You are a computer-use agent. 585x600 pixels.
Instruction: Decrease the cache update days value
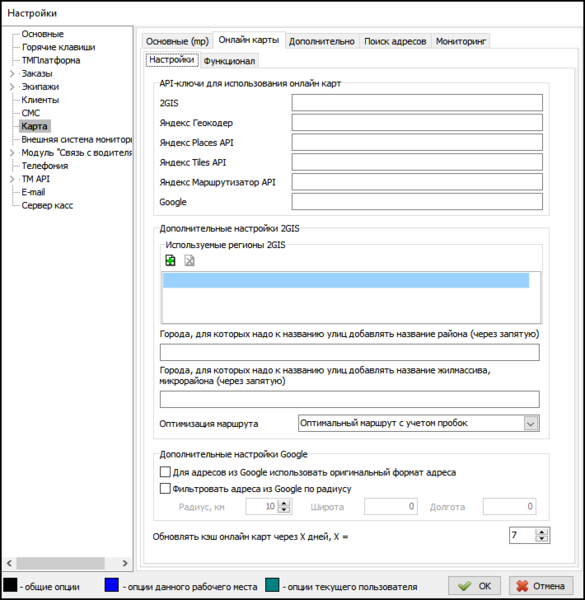[x=541, y=539]
